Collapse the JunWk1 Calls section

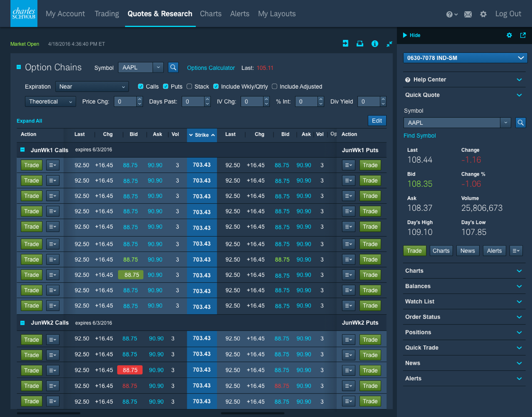(x=22, y=149)
